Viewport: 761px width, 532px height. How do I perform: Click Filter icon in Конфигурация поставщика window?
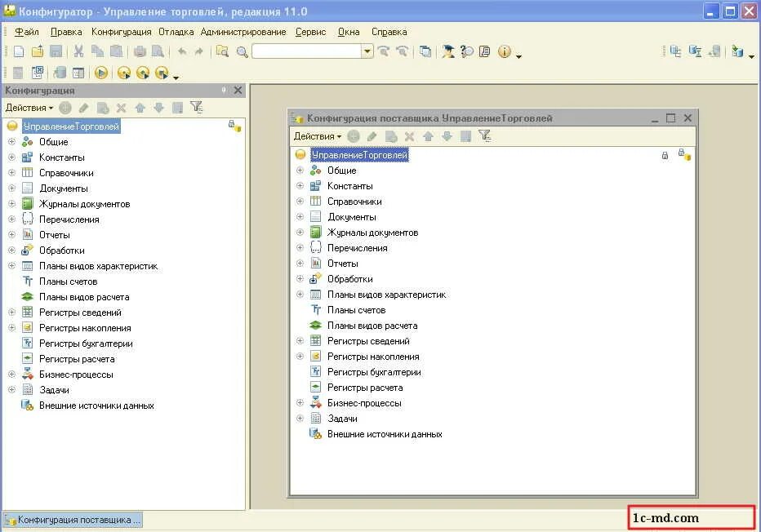[484, 135]
